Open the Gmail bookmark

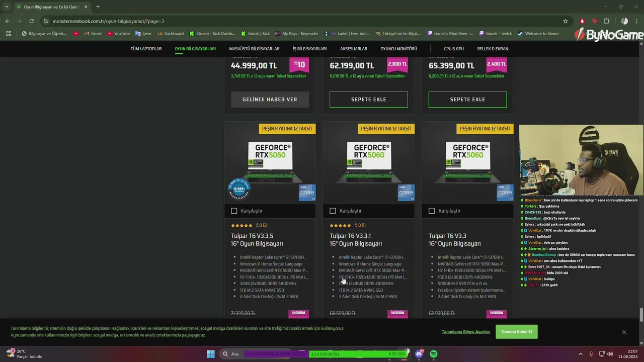point(93,34)
